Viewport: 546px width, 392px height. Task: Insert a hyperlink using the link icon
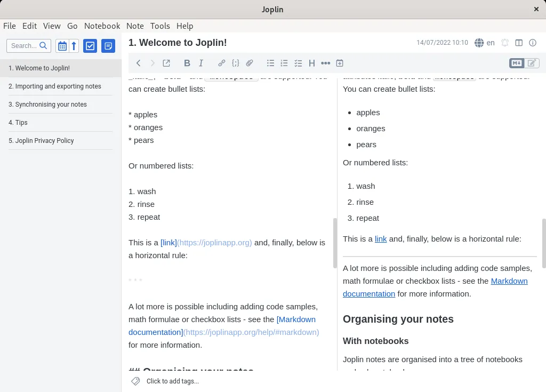coord(222,63)
